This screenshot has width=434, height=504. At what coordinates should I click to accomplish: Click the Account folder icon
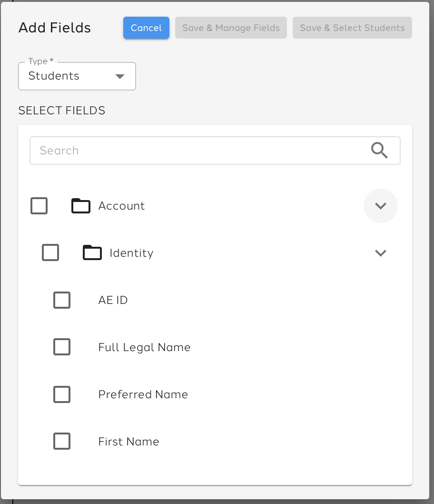tap(81, 206)
